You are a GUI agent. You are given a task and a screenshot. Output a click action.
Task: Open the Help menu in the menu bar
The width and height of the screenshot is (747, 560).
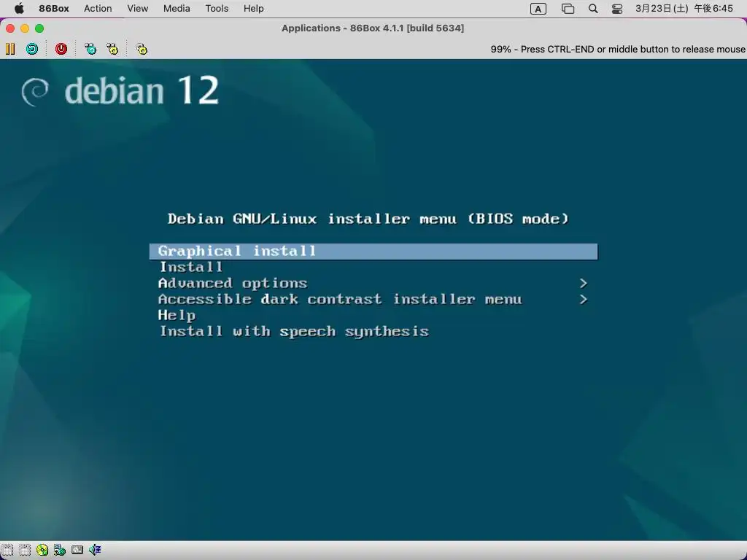pyautogui.click(x=253, y=9)
